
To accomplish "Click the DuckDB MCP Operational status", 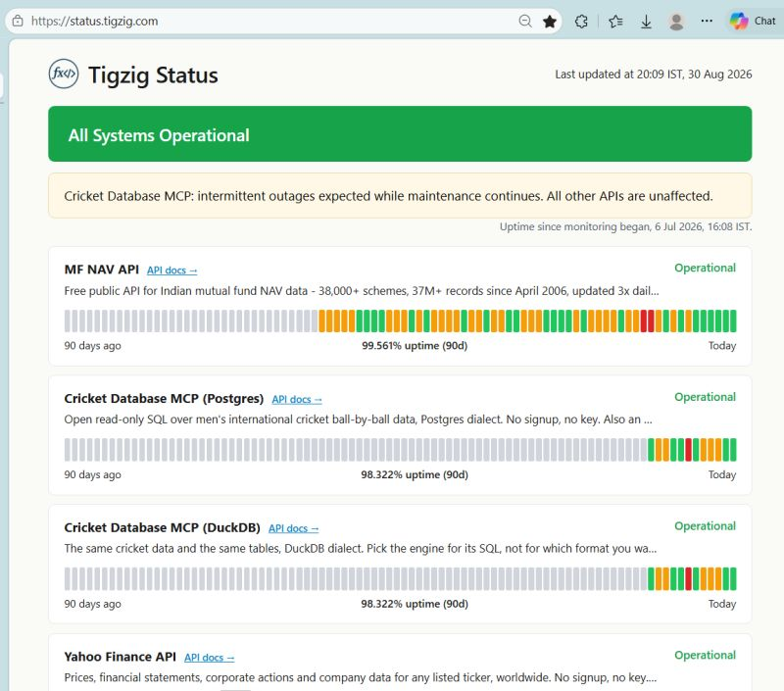I will pyautogui.click(x=705, y=526).
